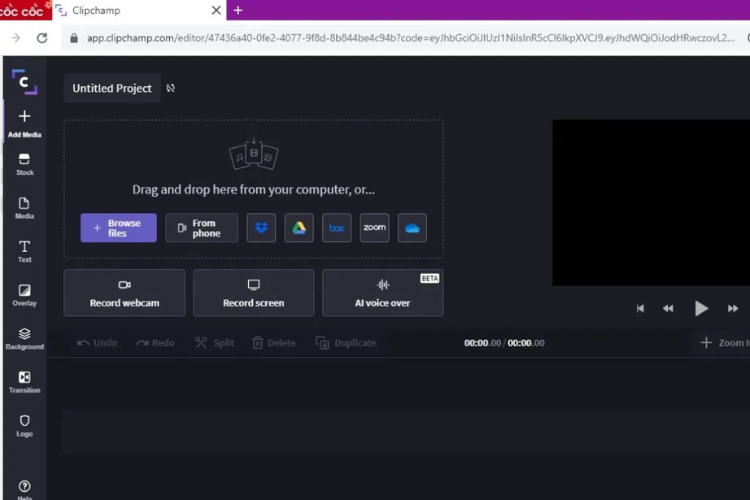Screen dimensions: 750x500
Task: Rename the Untitled Project title field
Action: (x=112, y=88)
